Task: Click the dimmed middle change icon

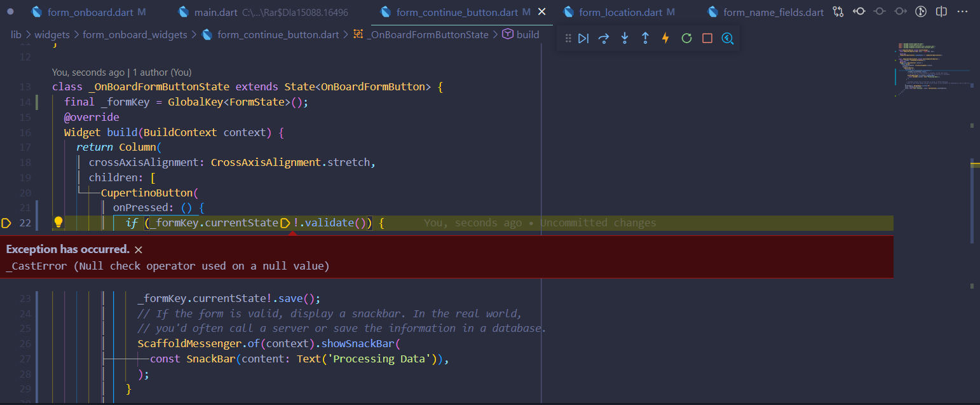Action: pos(880,11)
